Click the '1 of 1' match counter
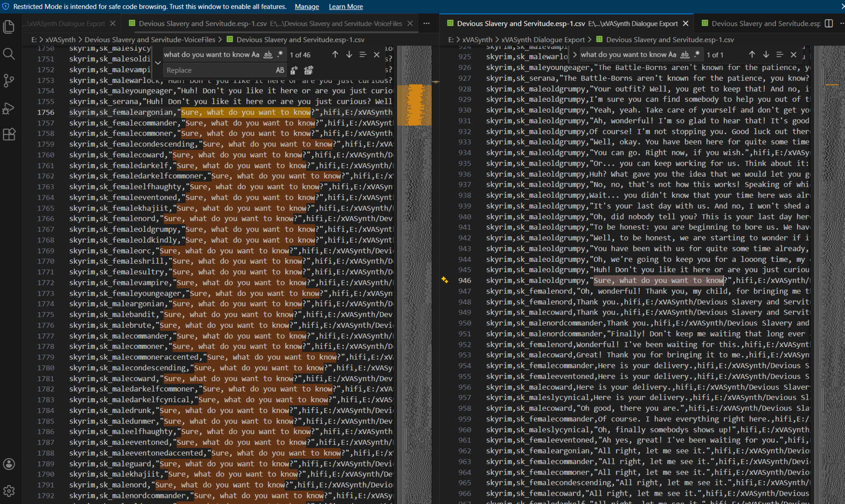Image resolution: width=845 pixels, height=504 pixels. pos(715,55)
